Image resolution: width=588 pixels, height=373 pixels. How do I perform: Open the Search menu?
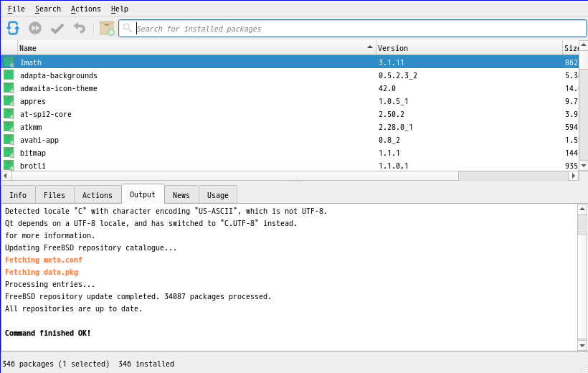coord(47,9)
